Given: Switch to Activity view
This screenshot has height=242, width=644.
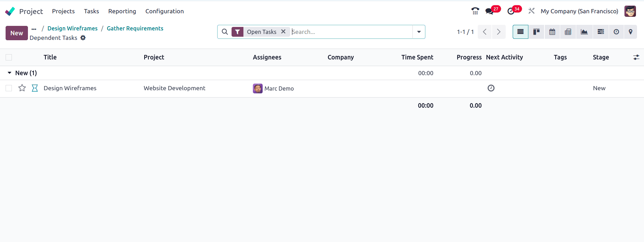Looking at the screenshot, I should tap(616, 32).
